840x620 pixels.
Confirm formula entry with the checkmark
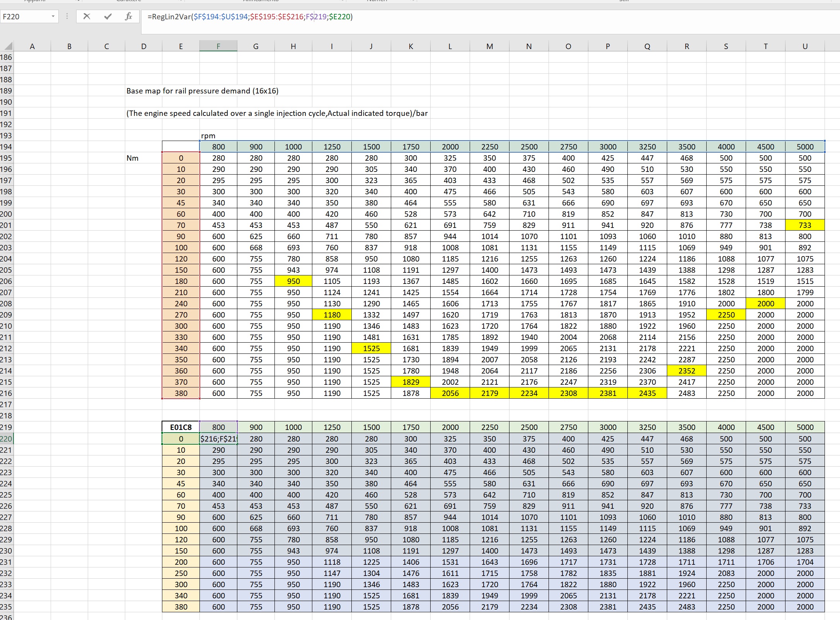pos(108,16)
